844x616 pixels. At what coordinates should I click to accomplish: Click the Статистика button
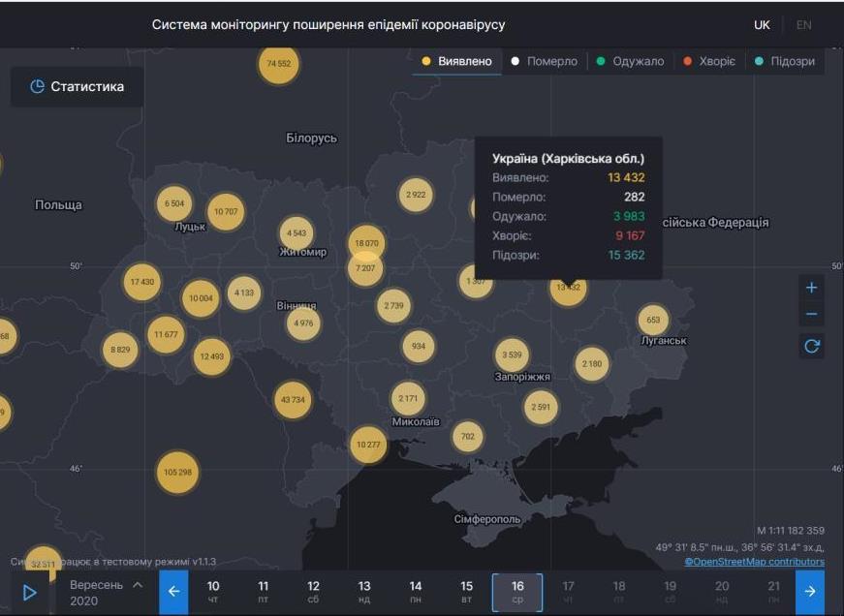77,86
